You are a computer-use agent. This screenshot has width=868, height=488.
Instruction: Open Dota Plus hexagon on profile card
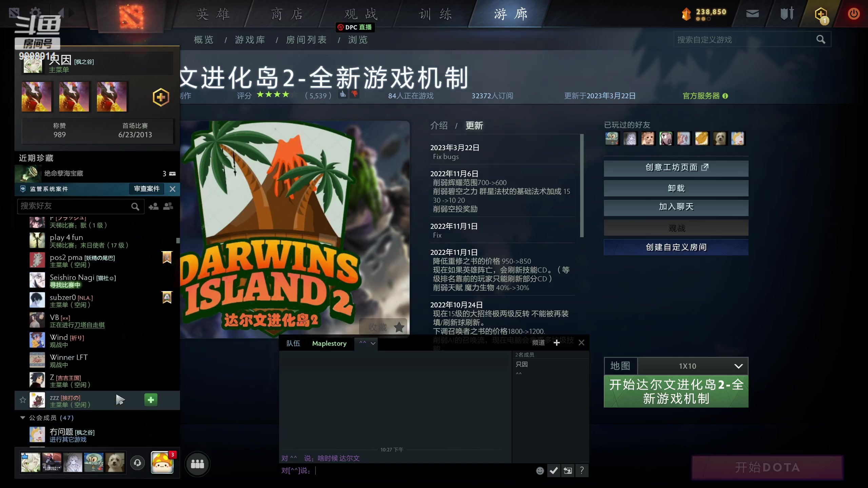[161, 97]
